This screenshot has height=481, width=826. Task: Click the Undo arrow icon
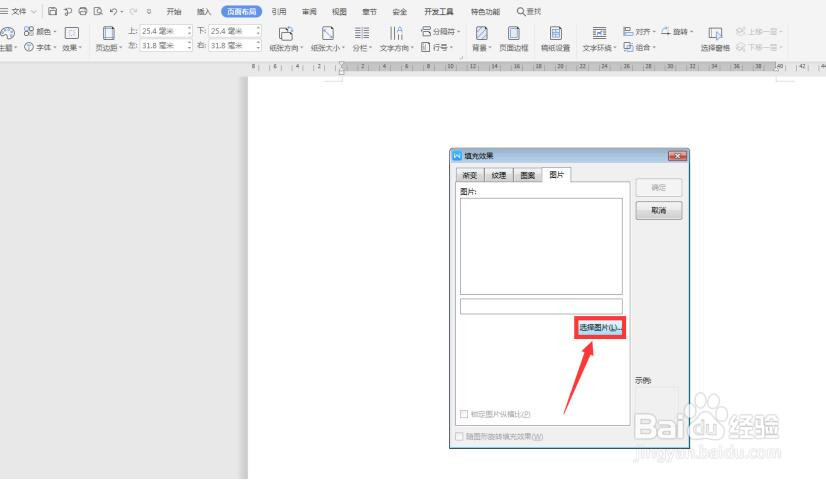(113, 11)
